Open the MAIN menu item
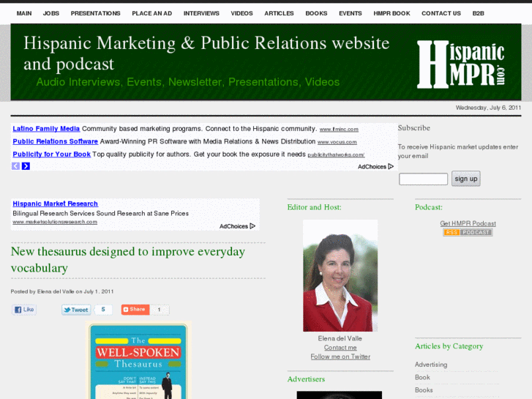The height and width of the screenshot is (399, 532). click(24, 13)
